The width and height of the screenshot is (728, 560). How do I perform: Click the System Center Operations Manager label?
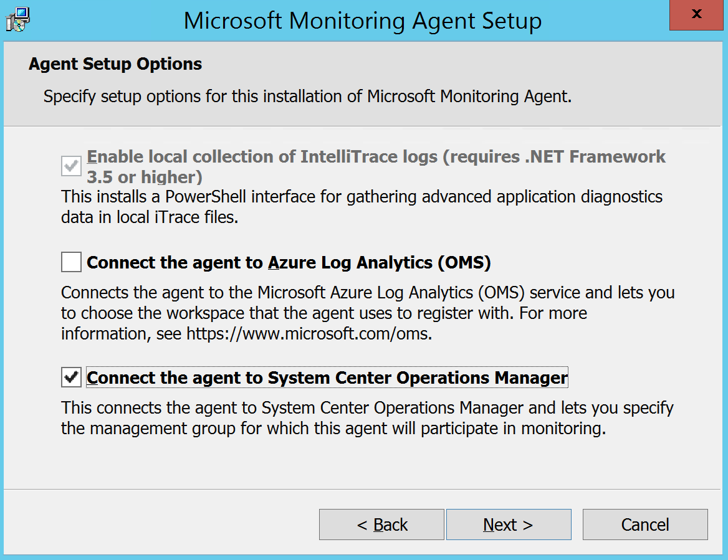pyautogui.click(x=327, y=377)
